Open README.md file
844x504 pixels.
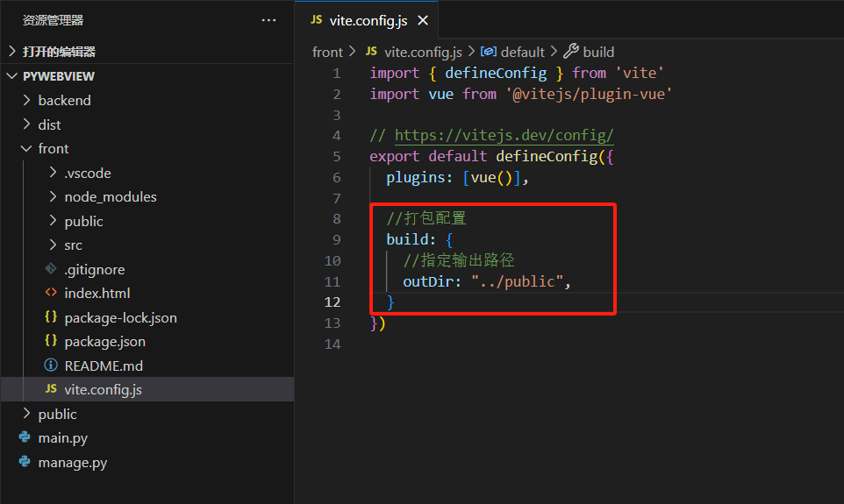point(104,366)
